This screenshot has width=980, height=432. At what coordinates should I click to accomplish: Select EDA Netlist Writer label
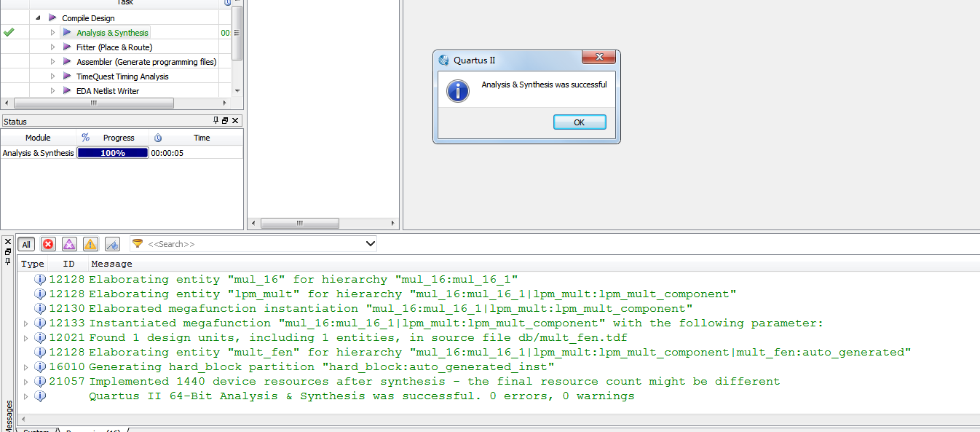point(108,91)
